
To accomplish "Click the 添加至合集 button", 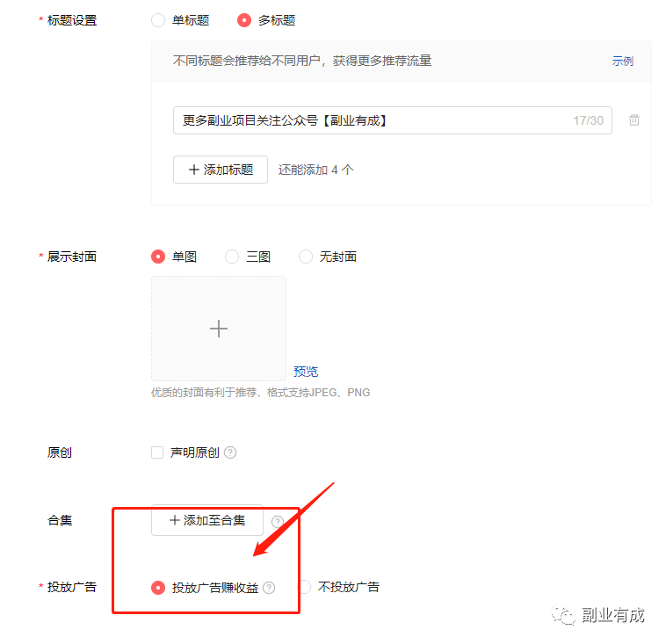I will tap(207, 520).
